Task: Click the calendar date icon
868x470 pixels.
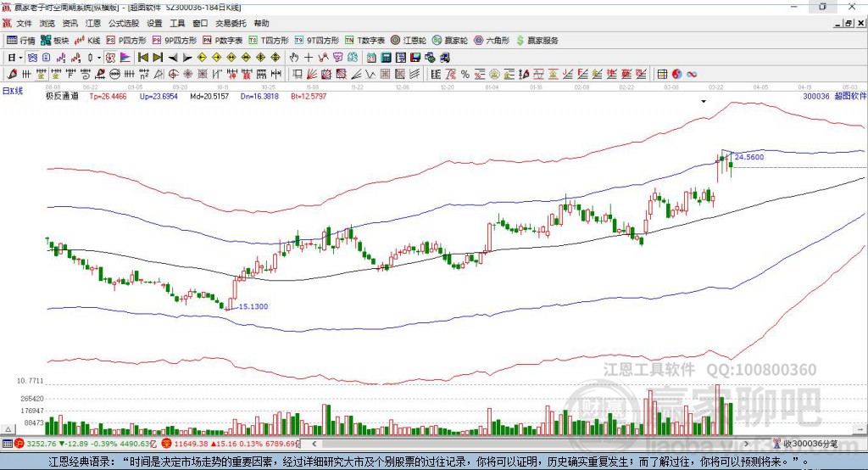Action: (371, 58)
